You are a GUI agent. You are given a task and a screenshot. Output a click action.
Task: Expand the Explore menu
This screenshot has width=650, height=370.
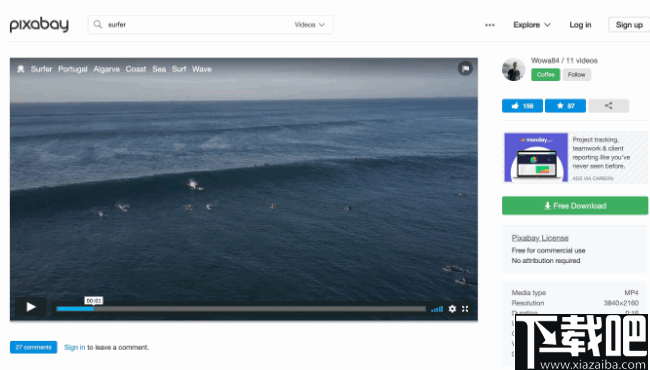[531, 25]
